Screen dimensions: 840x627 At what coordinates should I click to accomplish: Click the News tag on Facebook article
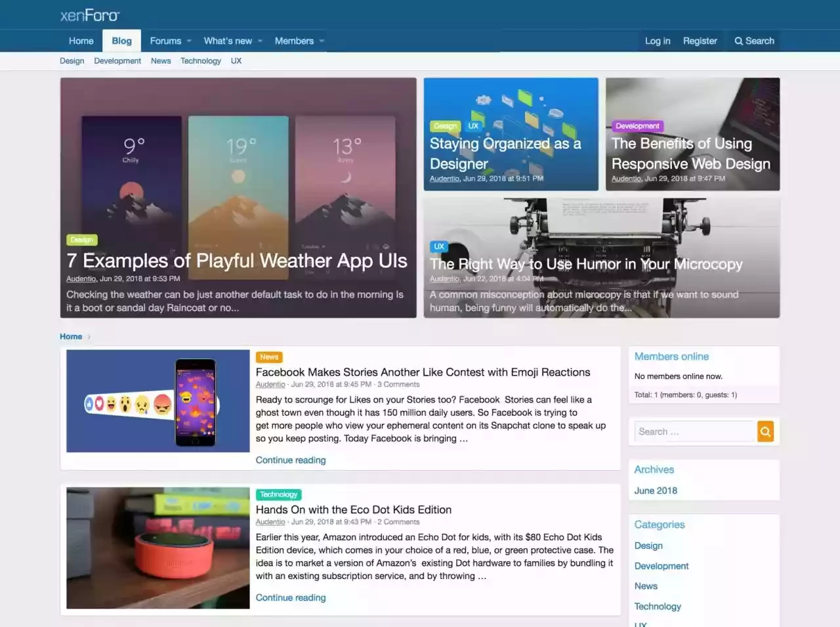(x=269, y=357)
